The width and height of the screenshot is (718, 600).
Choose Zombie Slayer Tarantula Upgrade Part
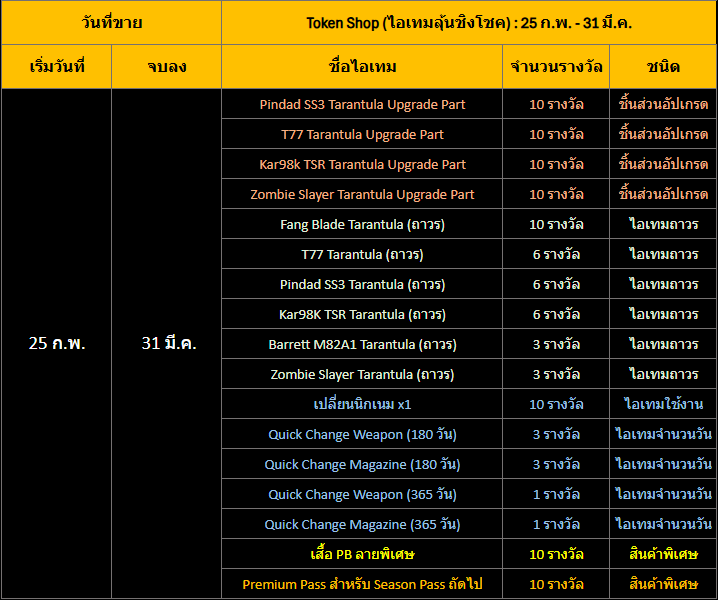tap(362, 194)
